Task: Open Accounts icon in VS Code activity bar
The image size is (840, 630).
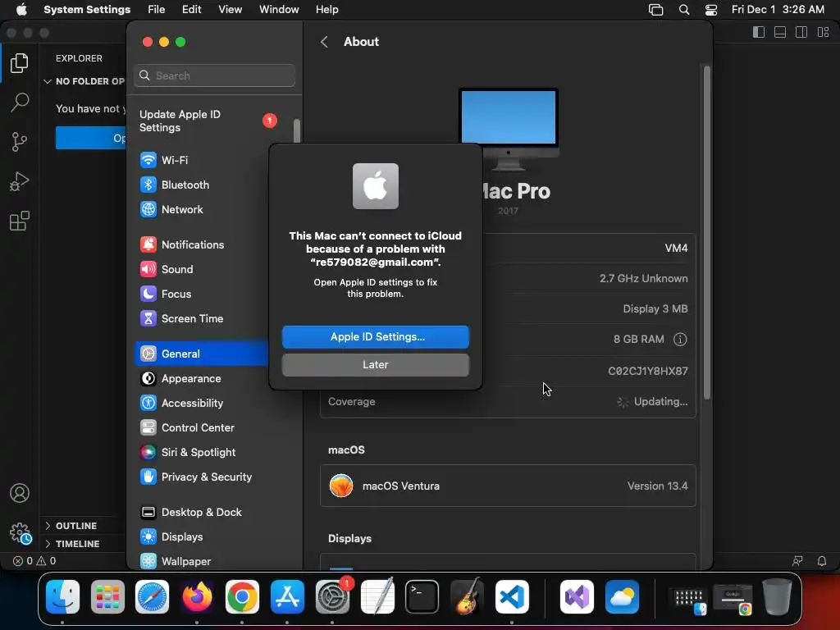Action: [20, 493]
